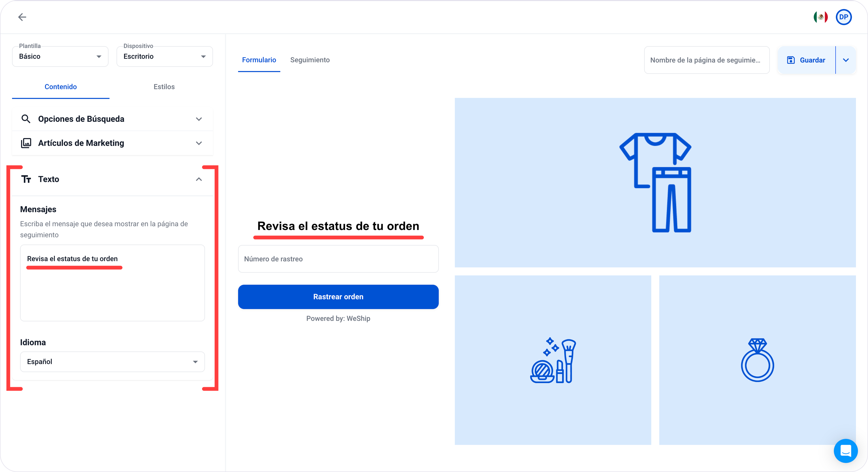868x472 pixels.
Task: Click the Tt text icon beside Texto
Action: pos(26,179)
